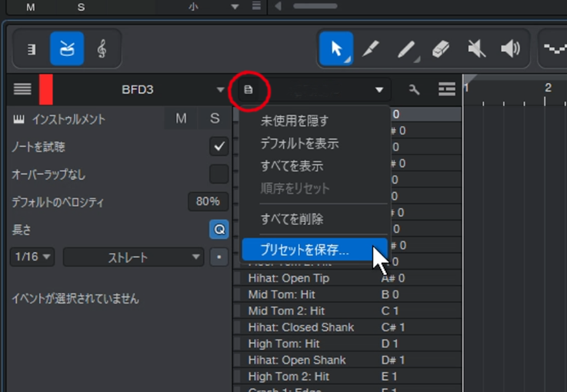The height and width of the screenshot is (392, 567).
Task: Switch to score view treble clef icon
Action: (x=102, y=48)
